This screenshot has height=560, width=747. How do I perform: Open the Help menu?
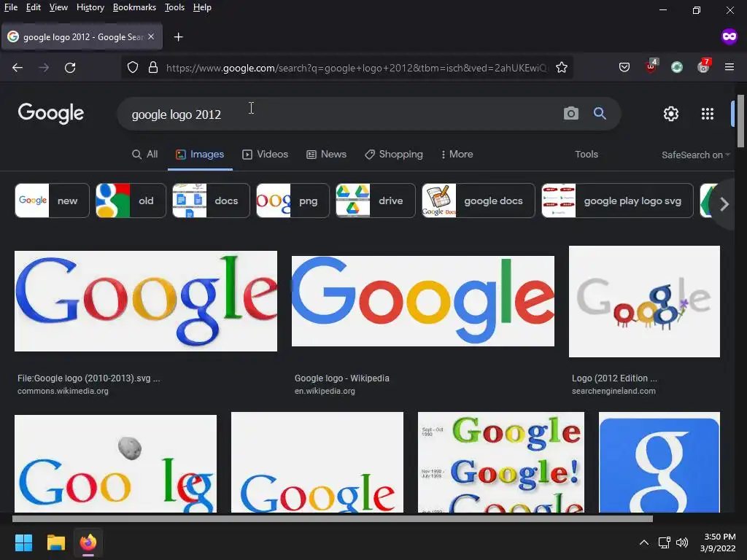[202, 7]
